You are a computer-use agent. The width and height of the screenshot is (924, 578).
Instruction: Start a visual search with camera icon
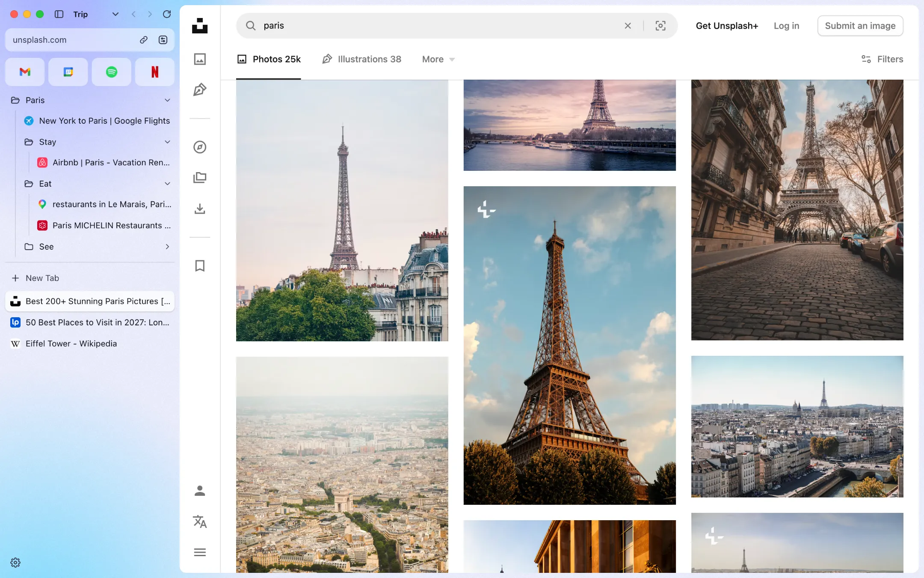660,26
